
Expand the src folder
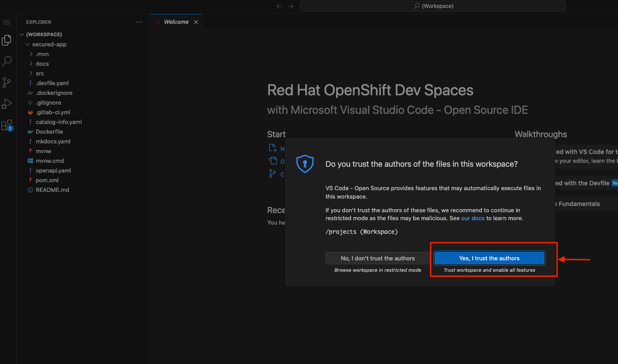pyautogui.click(x=40, y=74)
